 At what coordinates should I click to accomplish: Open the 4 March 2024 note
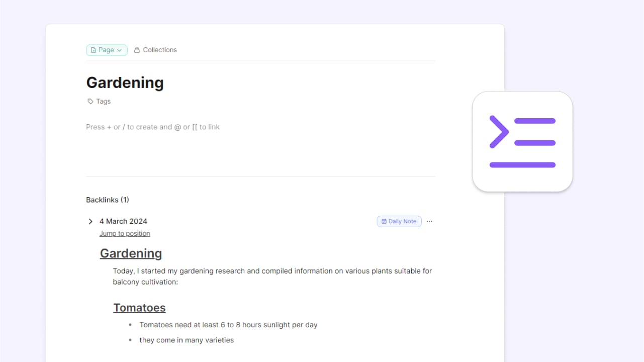pos(123,221)
